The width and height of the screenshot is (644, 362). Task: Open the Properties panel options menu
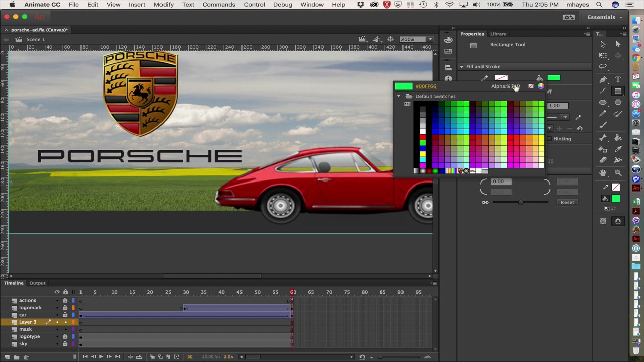(587, 34)
